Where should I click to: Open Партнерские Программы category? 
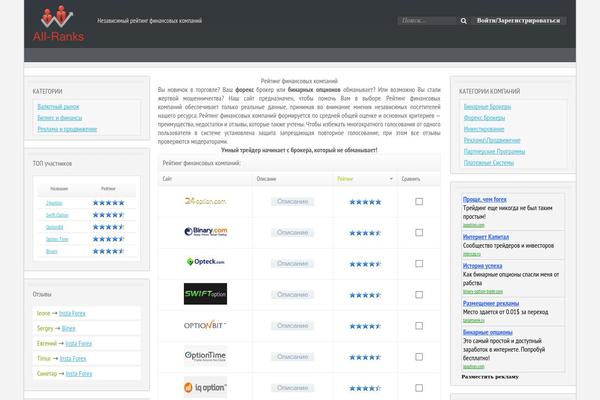[x=494, y=151]
